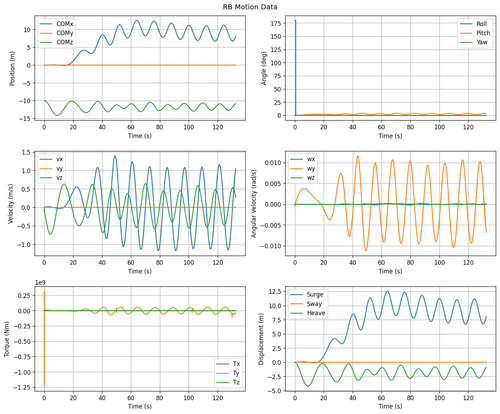Click 'Time (s)' label under the Displacement plot
Image resolution: width=500 pixels, height=414 pixels.
[x=390, y=406]
